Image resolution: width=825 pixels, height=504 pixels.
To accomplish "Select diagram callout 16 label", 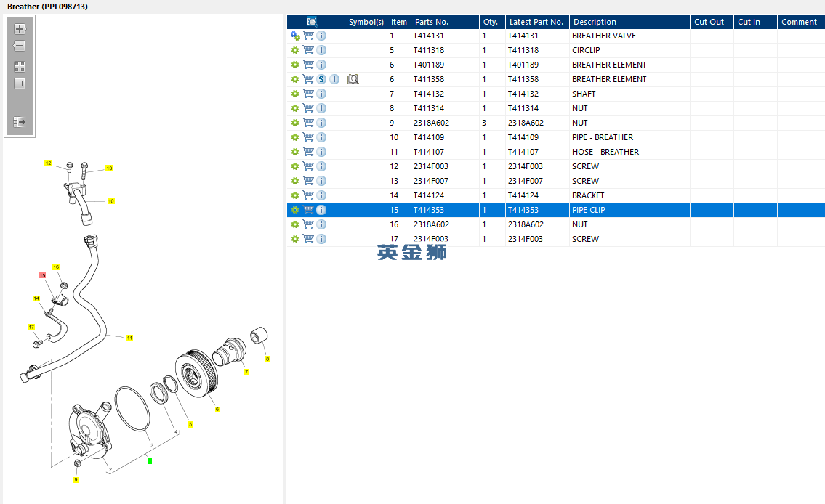I will [x=56, y=267].
